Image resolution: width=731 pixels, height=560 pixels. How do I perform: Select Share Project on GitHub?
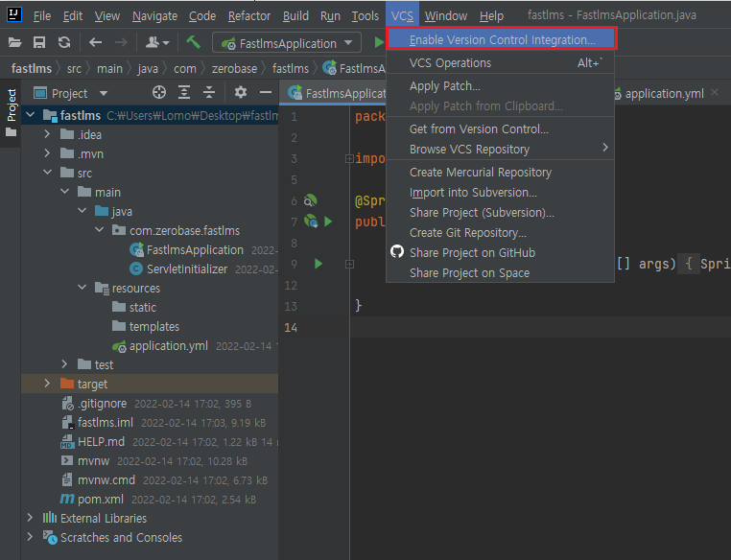500,252
